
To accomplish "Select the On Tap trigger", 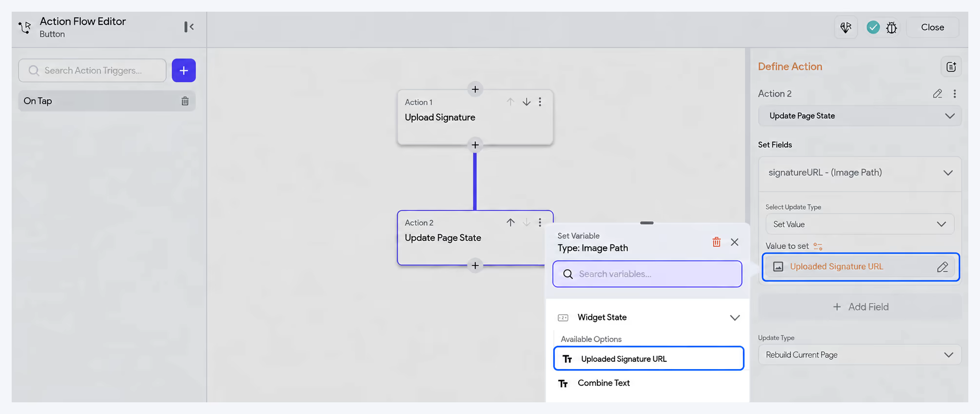I will tap(107, 101).
